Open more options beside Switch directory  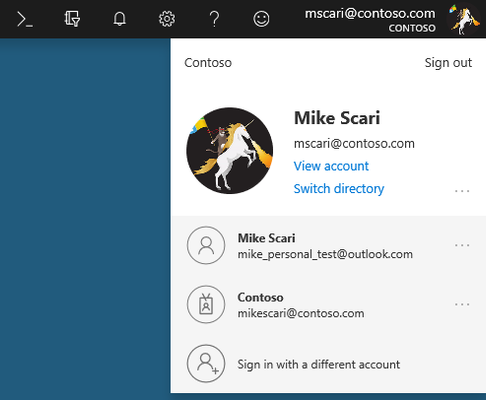click(x=462, y=191)
